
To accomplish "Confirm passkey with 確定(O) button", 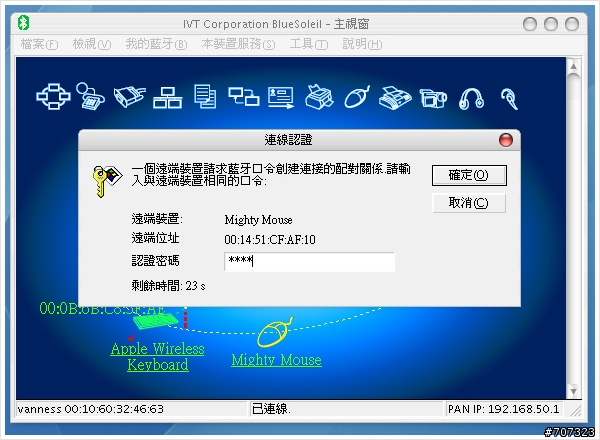I will pos(469,176).
